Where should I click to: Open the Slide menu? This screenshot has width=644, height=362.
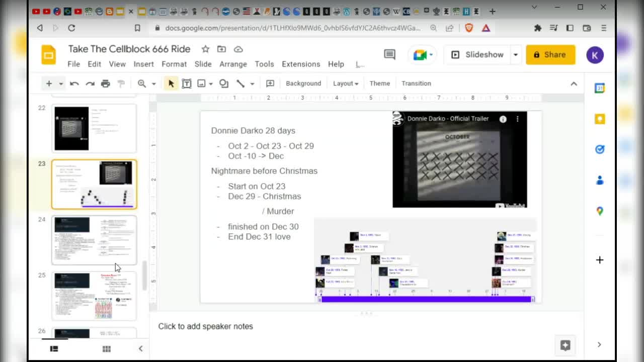point(203,64)
